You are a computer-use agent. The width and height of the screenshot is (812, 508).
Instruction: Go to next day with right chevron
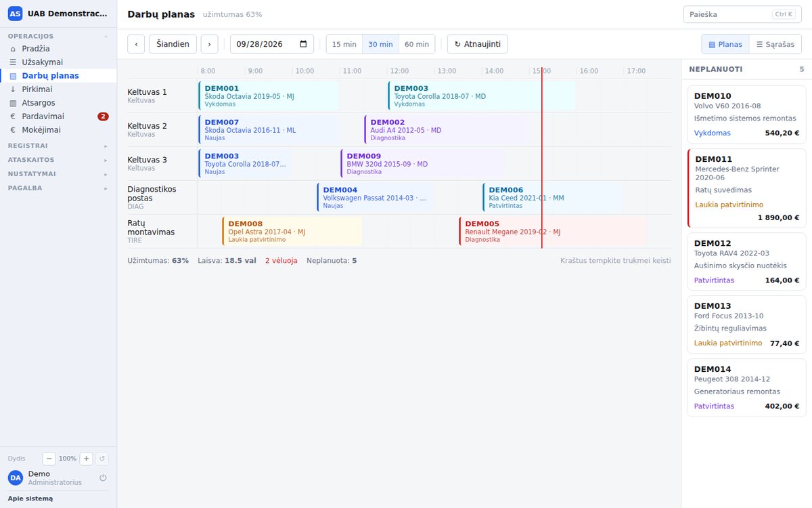(209, 44)
